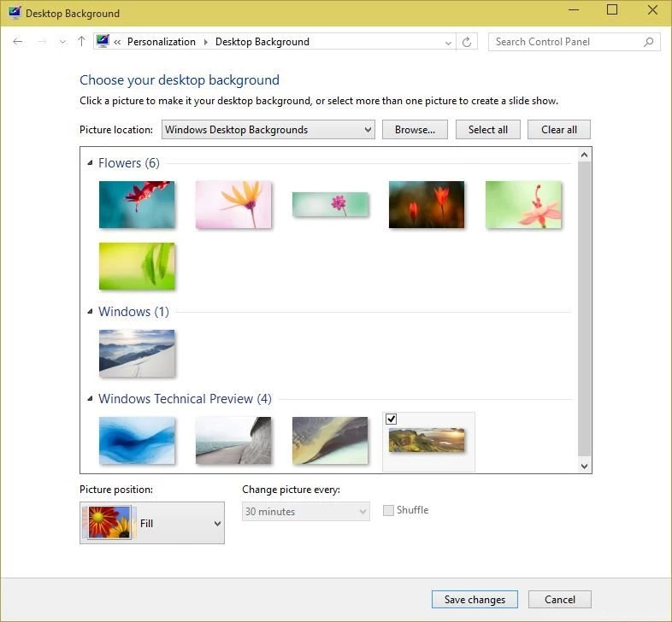Go to Personalization in the breadcrumb
Viewport: 672px width, 622px height.
point(161,42)
